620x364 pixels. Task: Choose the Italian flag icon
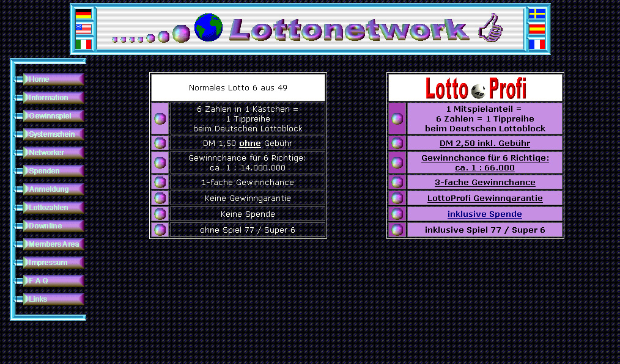point(83,44)
